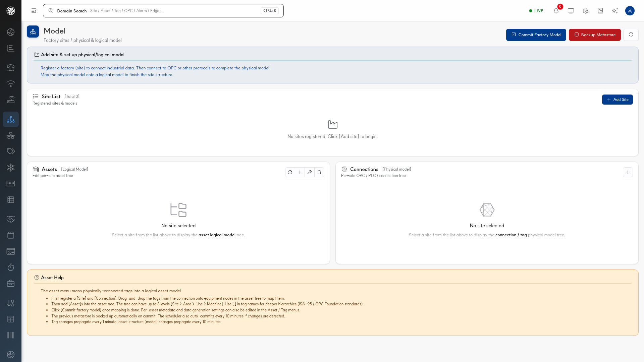Click the LIVE status indicator
The height and width of the screenshot is (362, 644).
click(x=536, y=11)
